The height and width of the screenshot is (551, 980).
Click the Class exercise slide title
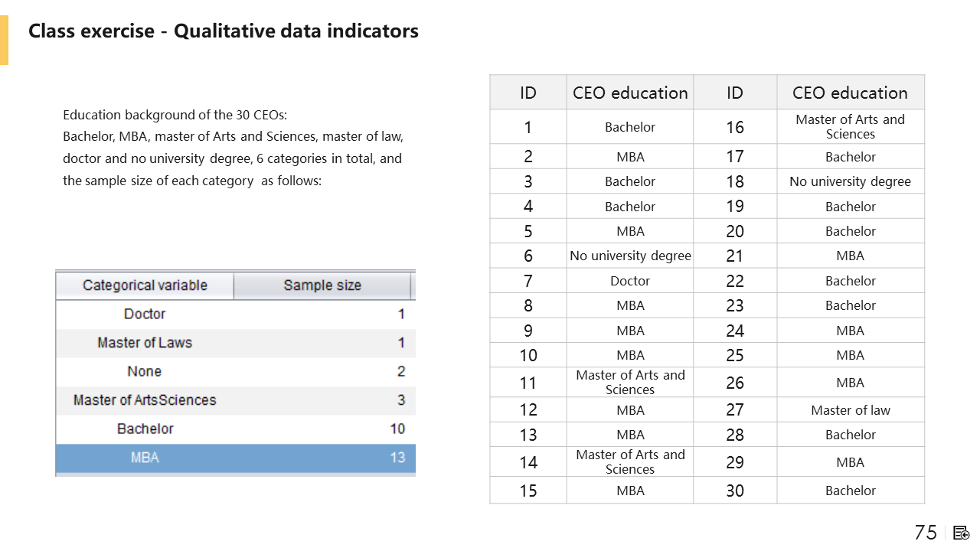pos(224,31)
